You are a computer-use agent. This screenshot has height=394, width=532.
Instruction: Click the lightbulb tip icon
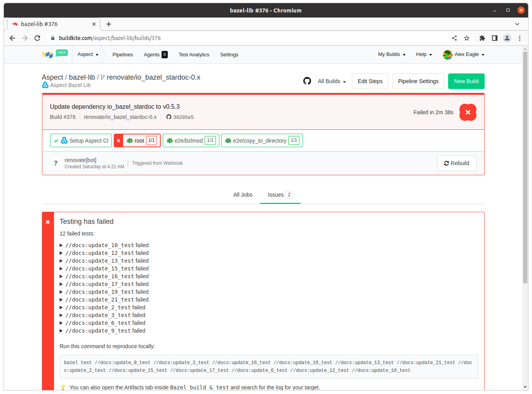(x=63, y=387)
